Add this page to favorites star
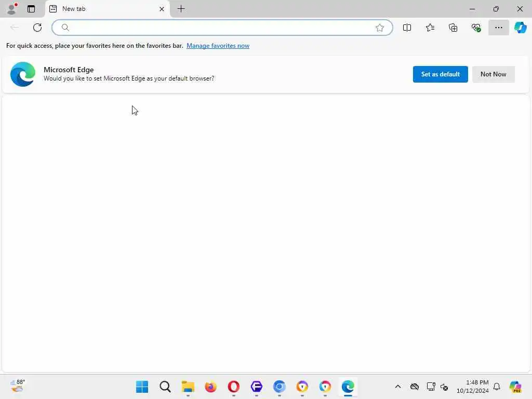The height and width of the screenshot is (399, 532). pos(380,28)
